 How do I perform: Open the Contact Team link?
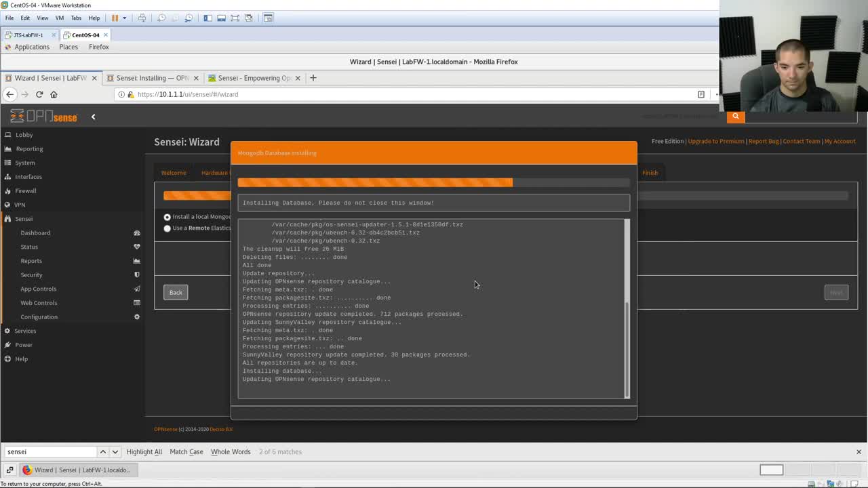pos(802,141)
